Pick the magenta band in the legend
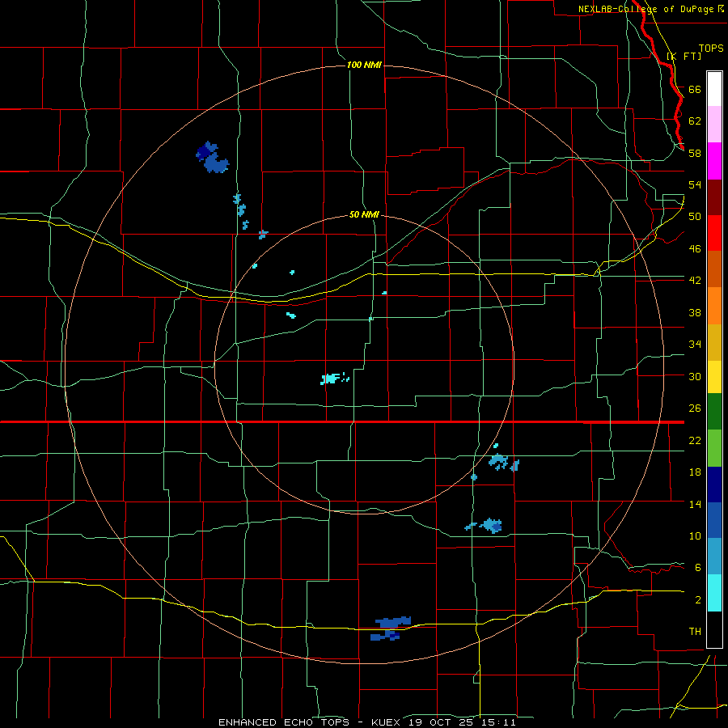The image size is (728, 728). 714,161
